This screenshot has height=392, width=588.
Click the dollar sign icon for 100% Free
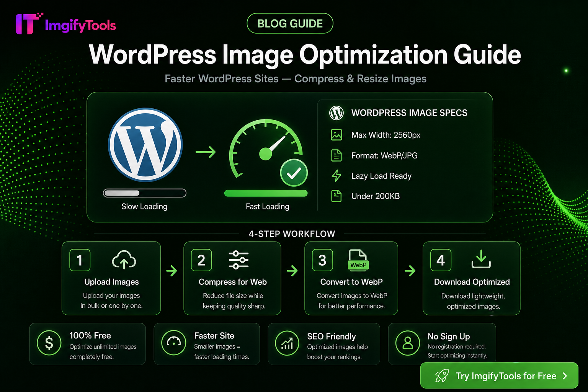[x=49, y=343]
